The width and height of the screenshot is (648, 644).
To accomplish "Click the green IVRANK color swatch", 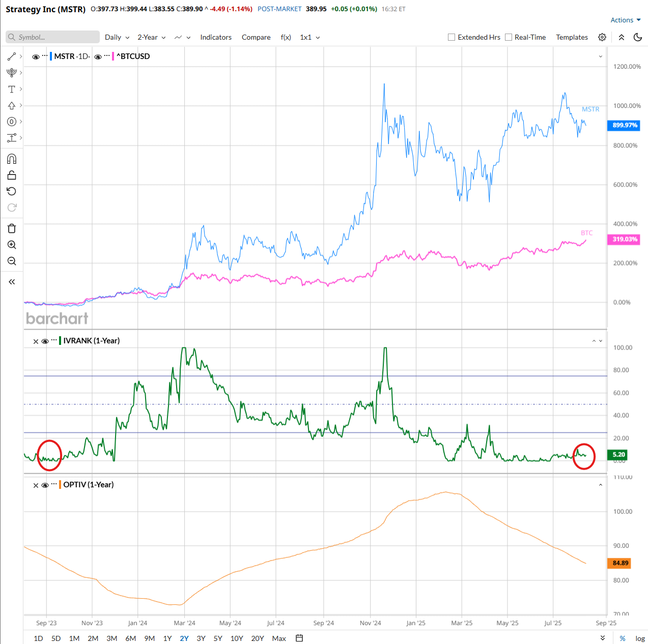I will (x=60, y=340).
